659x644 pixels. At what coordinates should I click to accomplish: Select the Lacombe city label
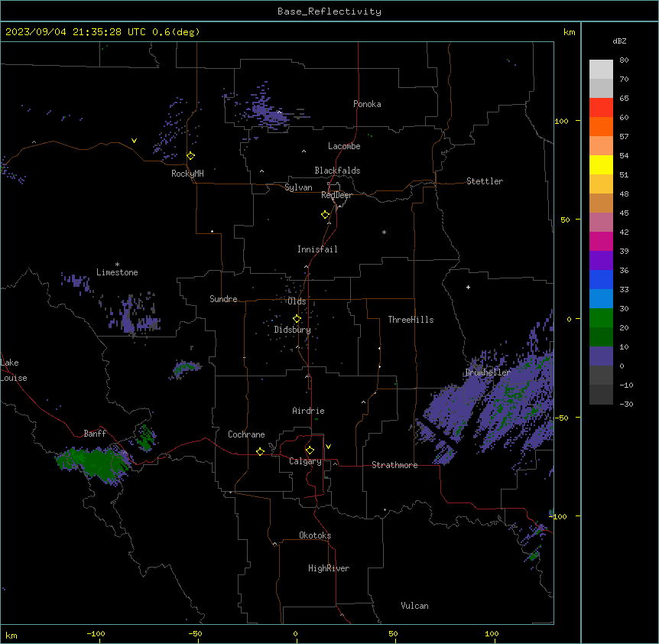pyautogui.click(x=344, y=146)
